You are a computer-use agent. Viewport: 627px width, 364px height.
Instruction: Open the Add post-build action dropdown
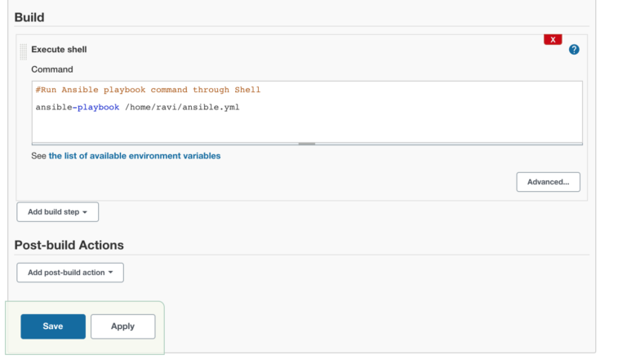[x=70, y=273]
